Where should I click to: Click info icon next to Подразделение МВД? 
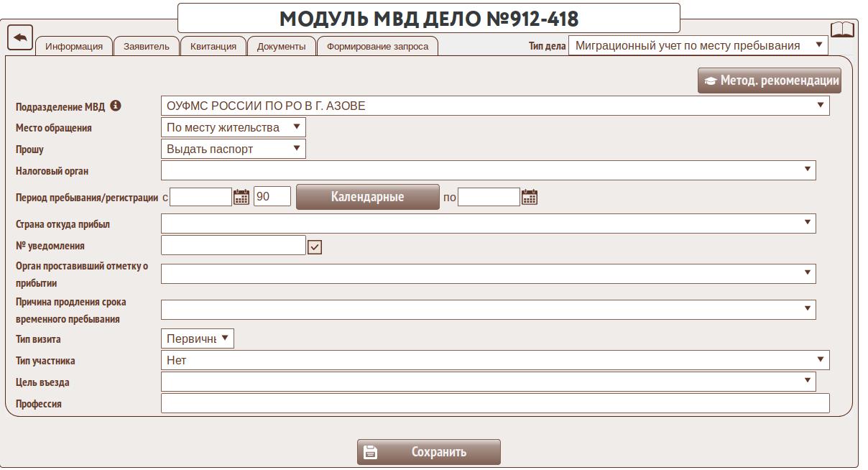(x=116, y=106)
